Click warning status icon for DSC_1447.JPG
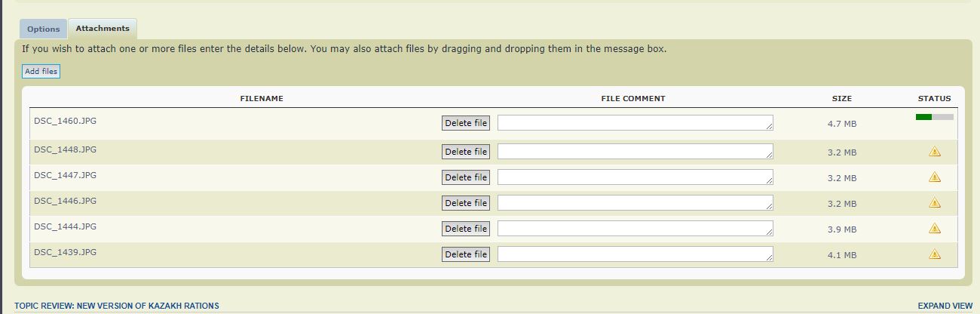The image size is (980, 314). pyautogui.click(x=935, y=177)
